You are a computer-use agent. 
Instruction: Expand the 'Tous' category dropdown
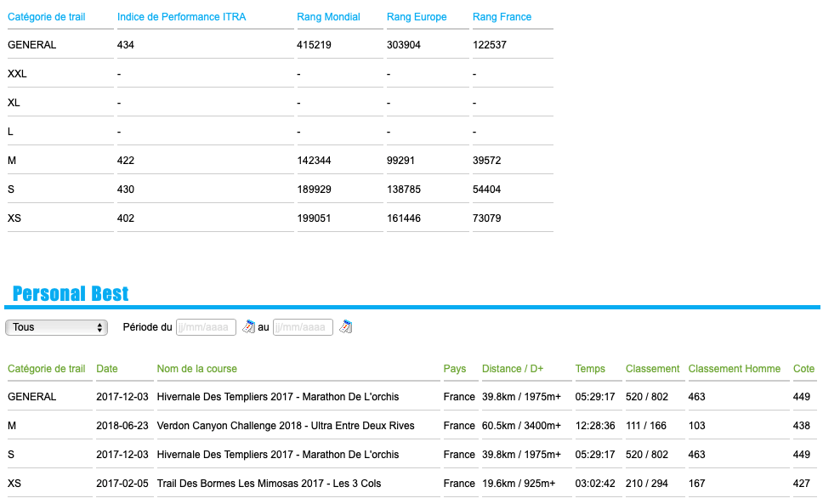[56, 327]
